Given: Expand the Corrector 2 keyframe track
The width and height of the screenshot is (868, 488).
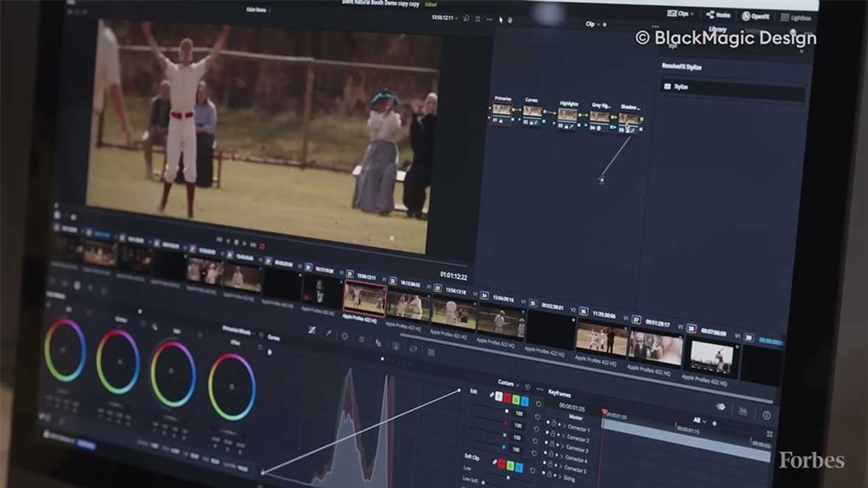Looking at the screenshot, I should click(564, 436).
